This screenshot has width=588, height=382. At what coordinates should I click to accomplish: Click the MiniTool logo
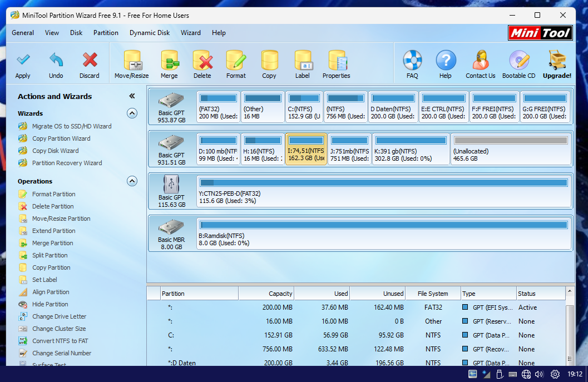pos(540,33)
